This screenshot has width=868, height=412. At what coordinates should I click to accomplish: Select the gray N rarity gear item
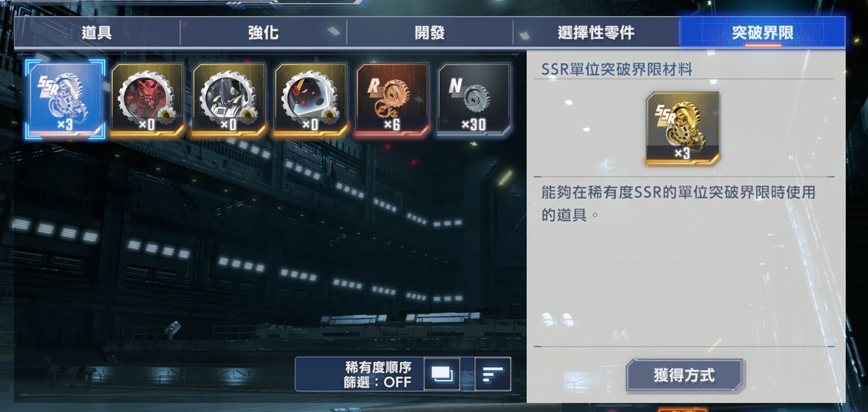(474, 99)
